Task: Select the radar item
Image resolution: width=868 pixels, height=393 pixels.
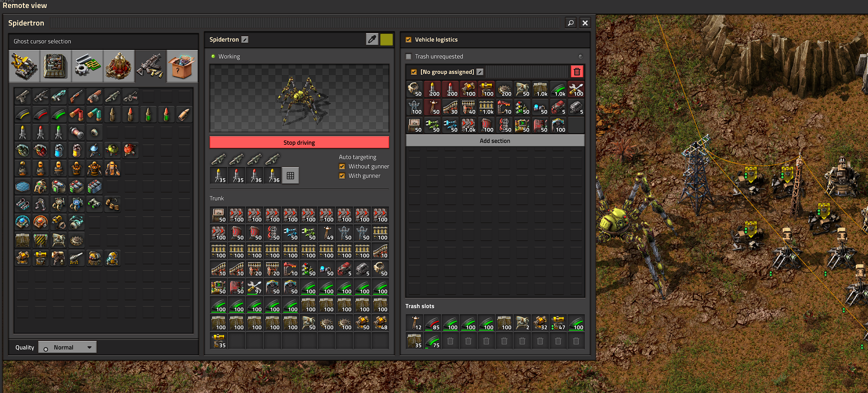Action: 59,240
